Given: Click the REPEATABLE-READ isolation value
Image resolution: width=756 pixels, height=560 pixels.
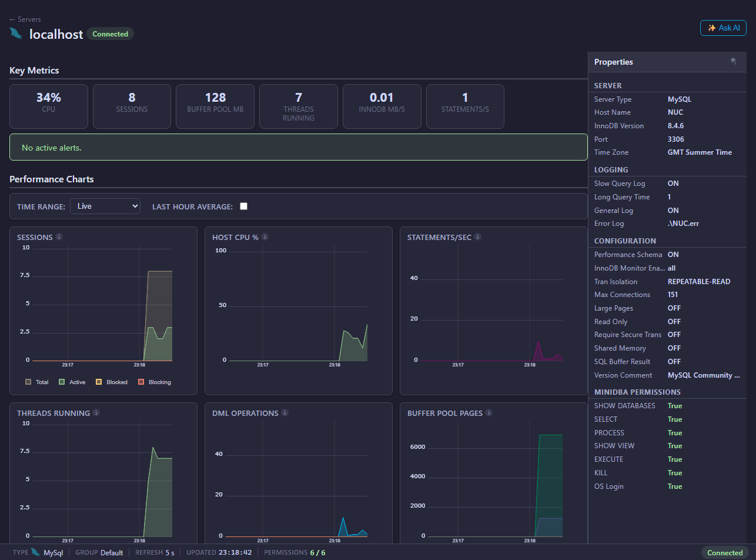Looking at the screenshot, I should 699,282.
